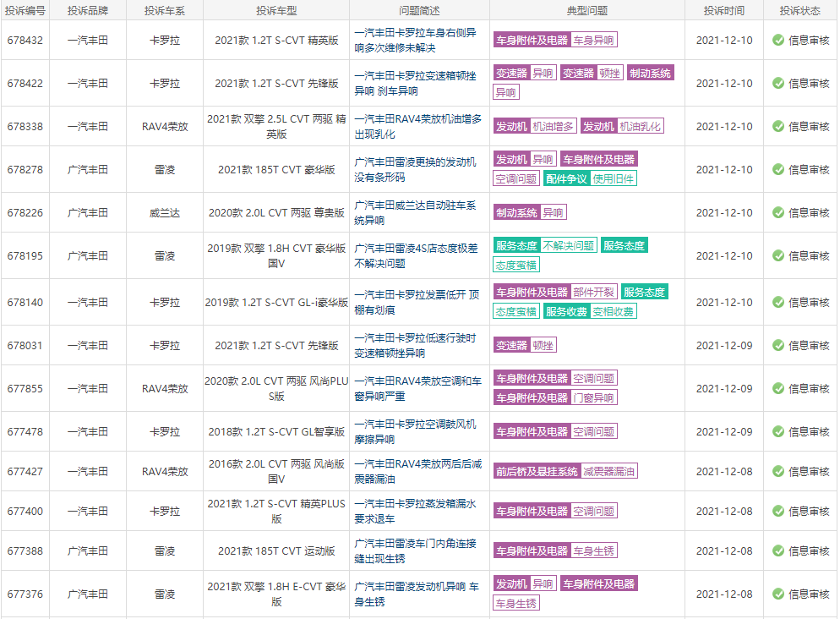Click green check icon for complaint 678422

[777, 83]
